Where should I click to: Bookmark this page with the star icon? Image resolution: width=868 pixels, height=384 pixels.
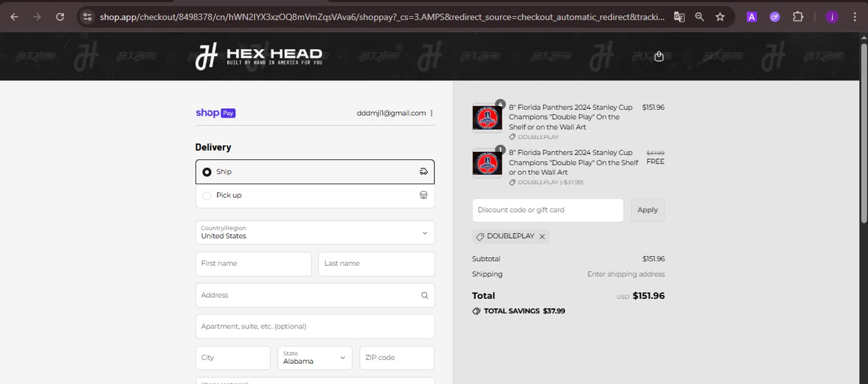coord(720,17)
